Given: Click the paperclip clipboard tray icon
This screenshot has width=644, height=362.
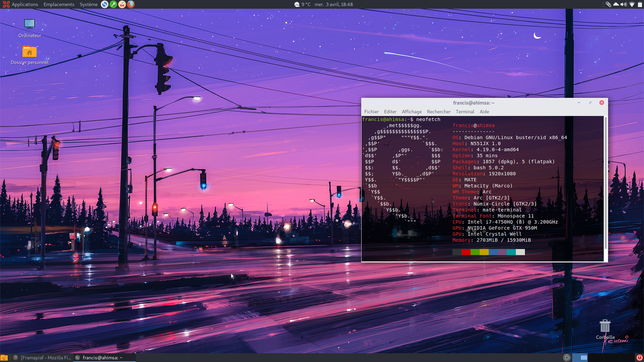Looking at the screenshot, I should pyautogui.click(x=608, y=4).
